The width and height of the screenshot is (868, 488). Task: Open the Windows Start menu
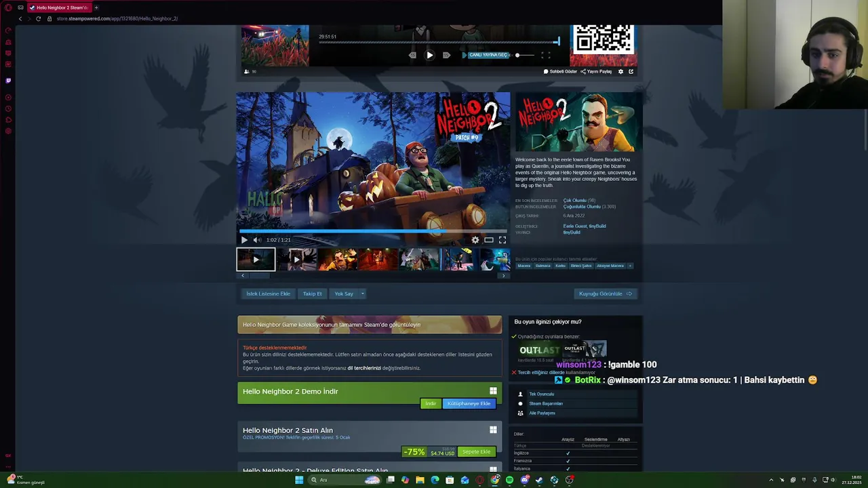(299, 480)
